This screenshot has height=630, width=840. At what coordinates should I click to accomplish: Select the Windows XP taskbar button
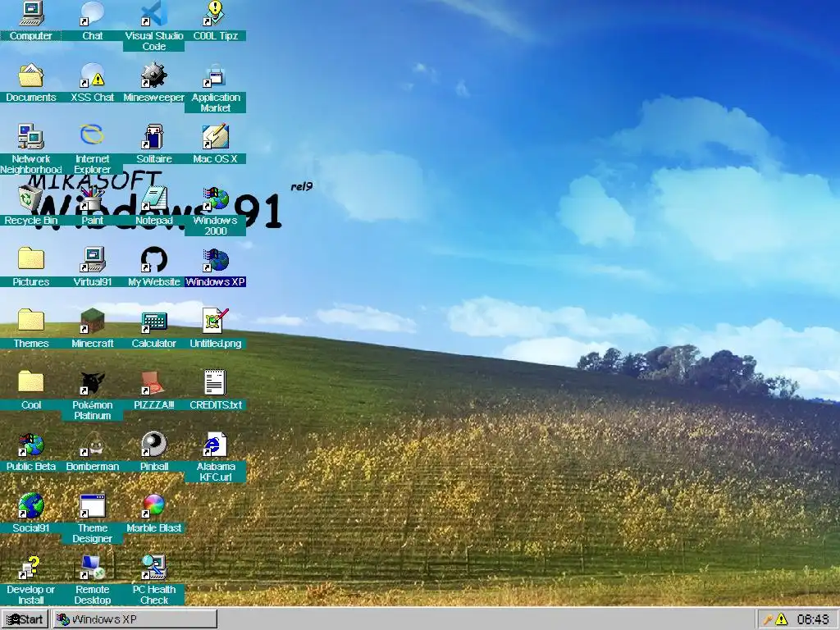135,619
